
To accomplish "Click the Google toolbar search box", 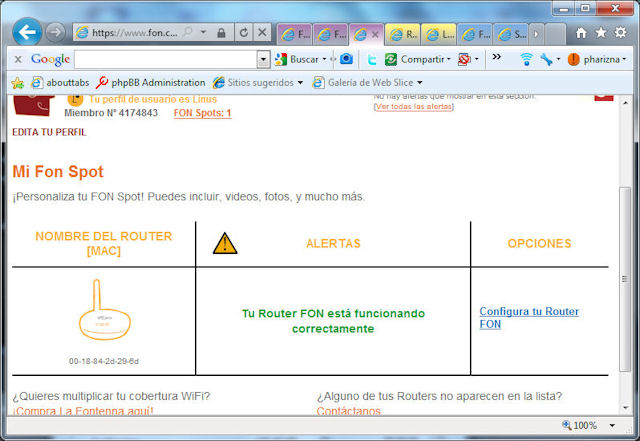I will coord(166,60).
